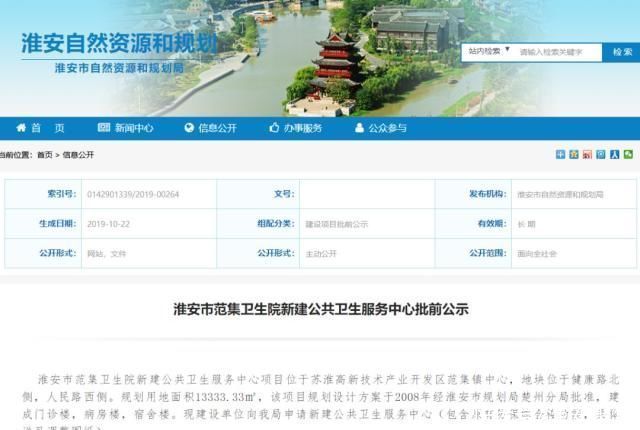Share to Qzone via star icon

click(574, 154)
